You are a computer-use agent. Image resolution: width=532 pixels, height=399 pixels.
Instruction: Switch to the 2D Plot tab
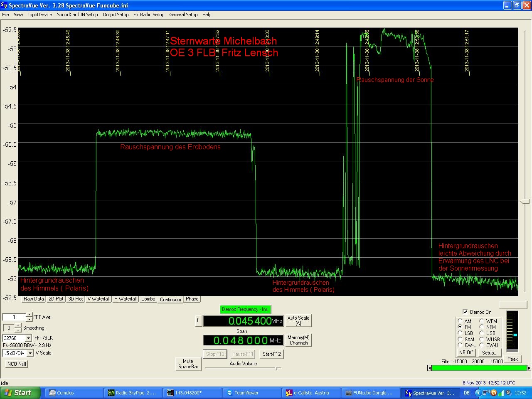click(56, 299)
